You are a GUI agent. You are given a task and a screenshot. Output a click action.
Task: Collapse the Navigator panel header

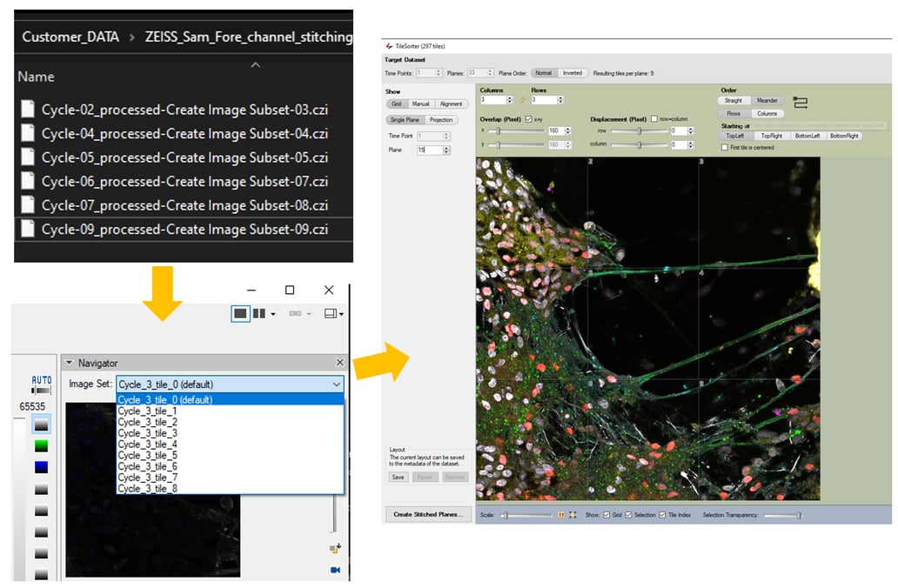coord(68,363)
